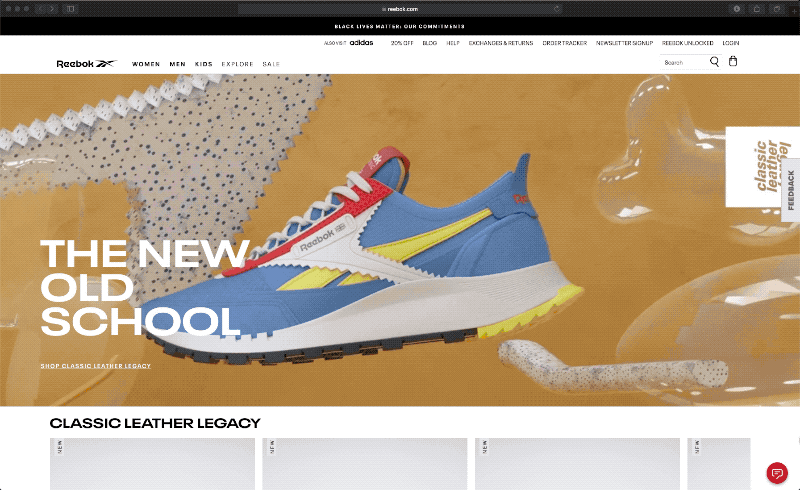Click the Safari share icon
800x490 pixels.
[x=757, y=9]
